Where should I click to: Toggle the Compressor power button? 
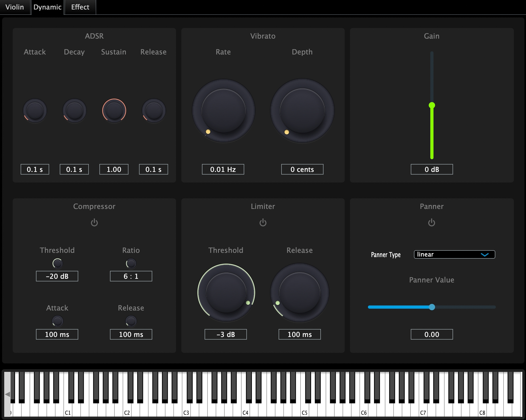coord(94,222)
